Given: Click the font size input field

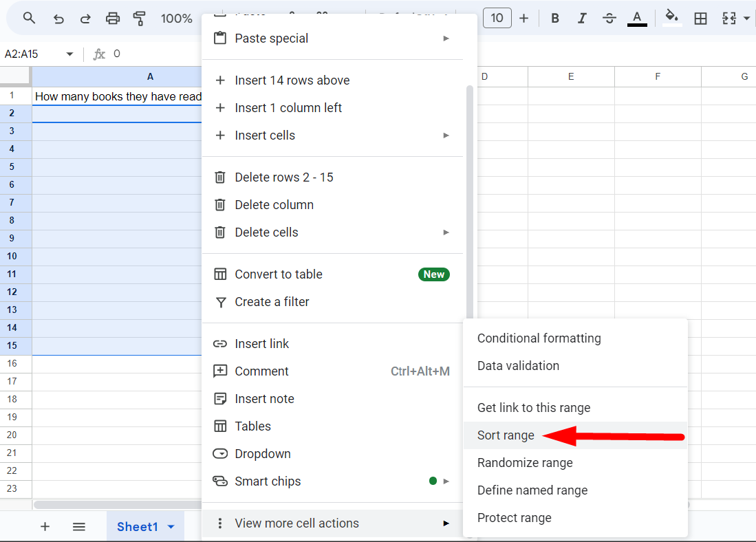Looking at the screenshot, I should 497,19.
